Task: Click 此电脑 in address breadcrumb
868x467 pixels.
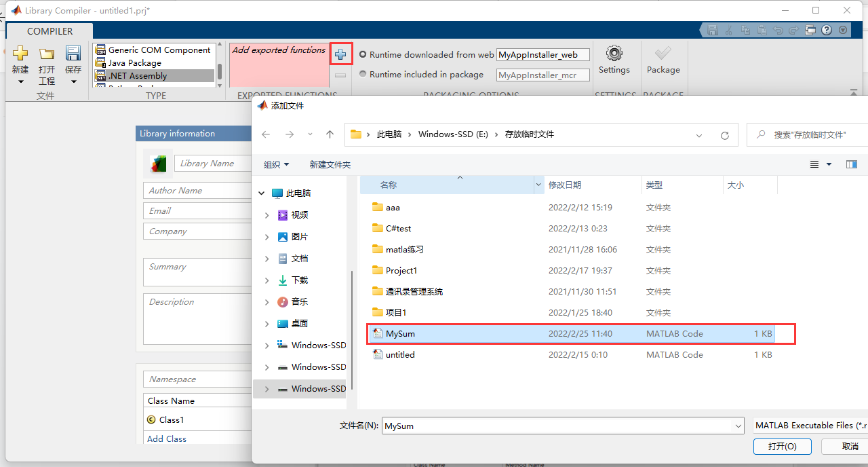Action: coord(389,134)
